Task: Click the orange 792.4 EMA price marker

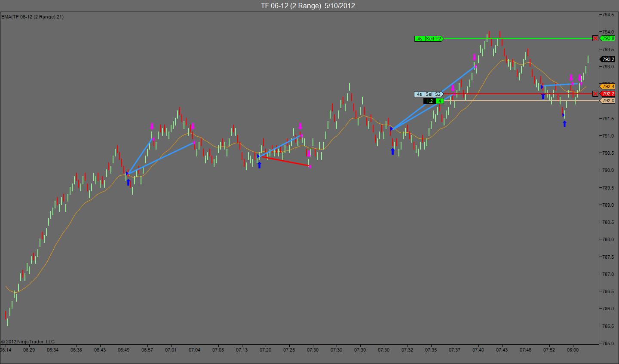Action: click(608, 86)
